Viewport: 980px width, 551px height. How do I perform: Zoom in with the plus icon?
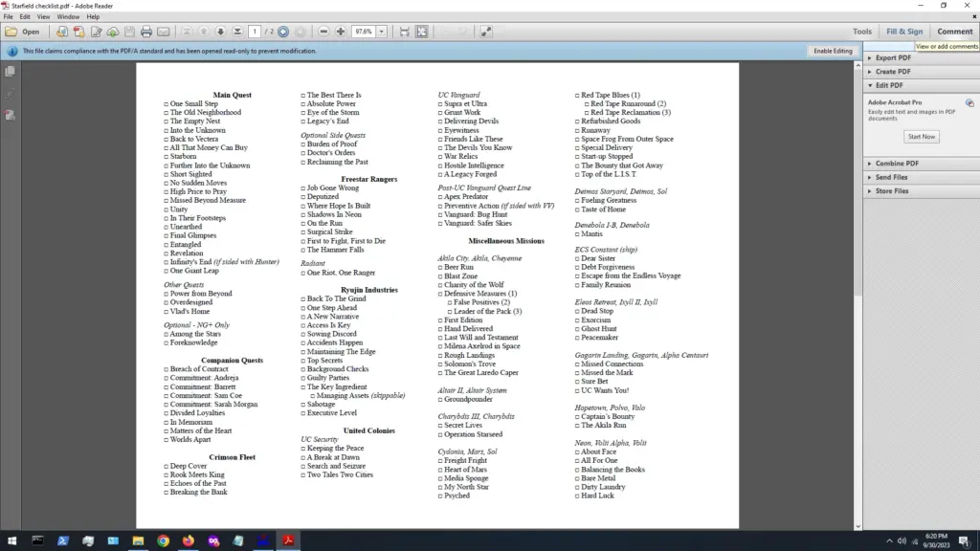[x=341, y=32]
